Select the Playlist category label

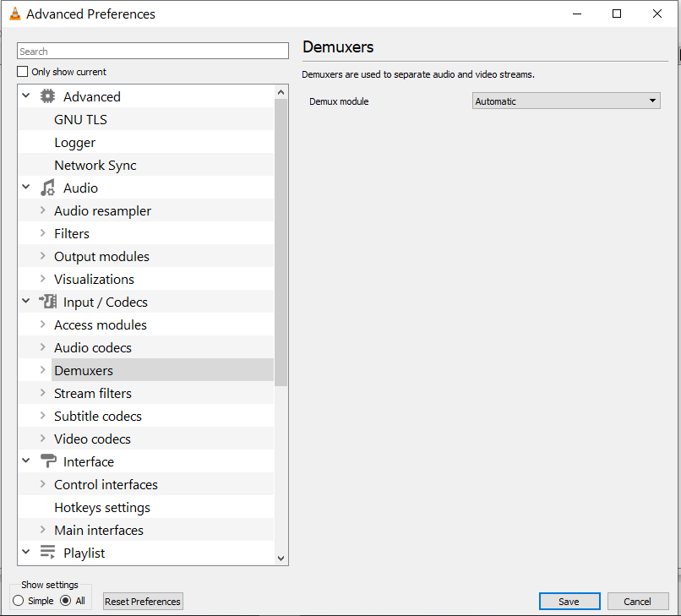[x=84, y=553]
